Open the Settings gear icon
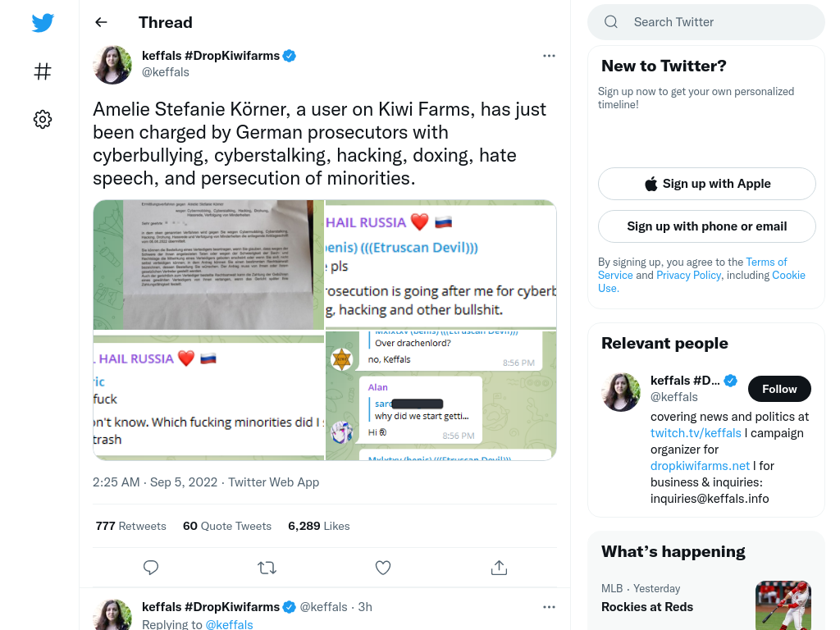This screenshot has width=840, height=630. pos(43,119)
